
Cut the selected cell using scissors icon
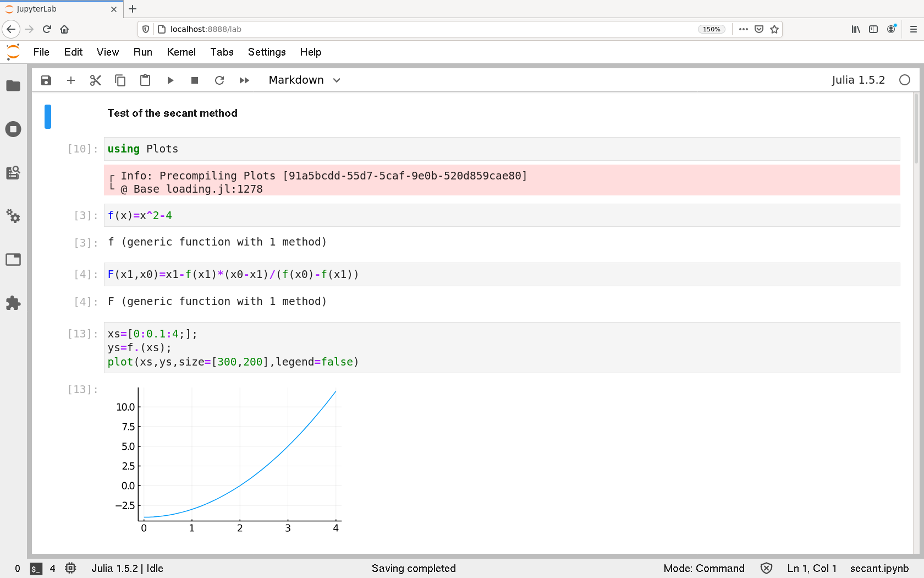click(x=96, y=80)
